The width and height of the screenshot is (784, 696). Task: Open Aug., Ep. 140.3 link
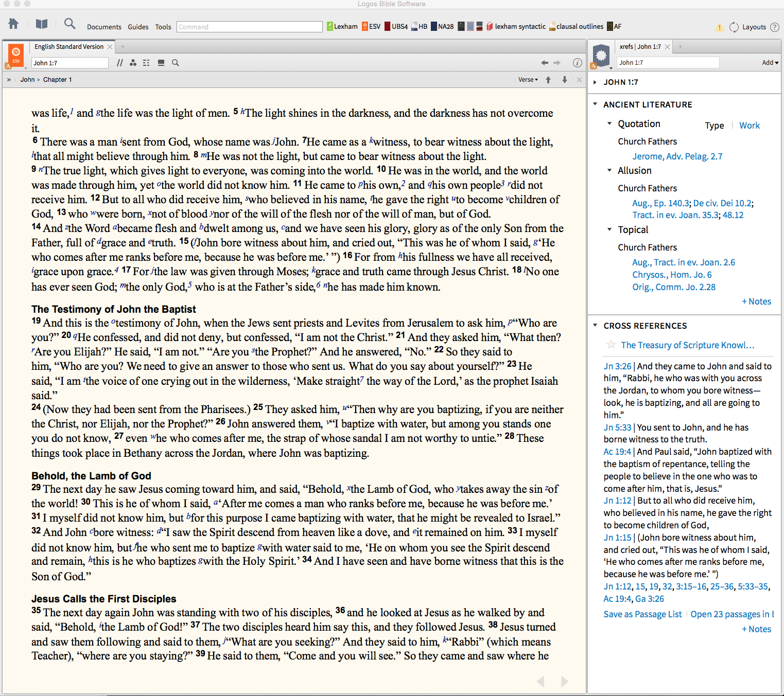[x=660, y=203]
